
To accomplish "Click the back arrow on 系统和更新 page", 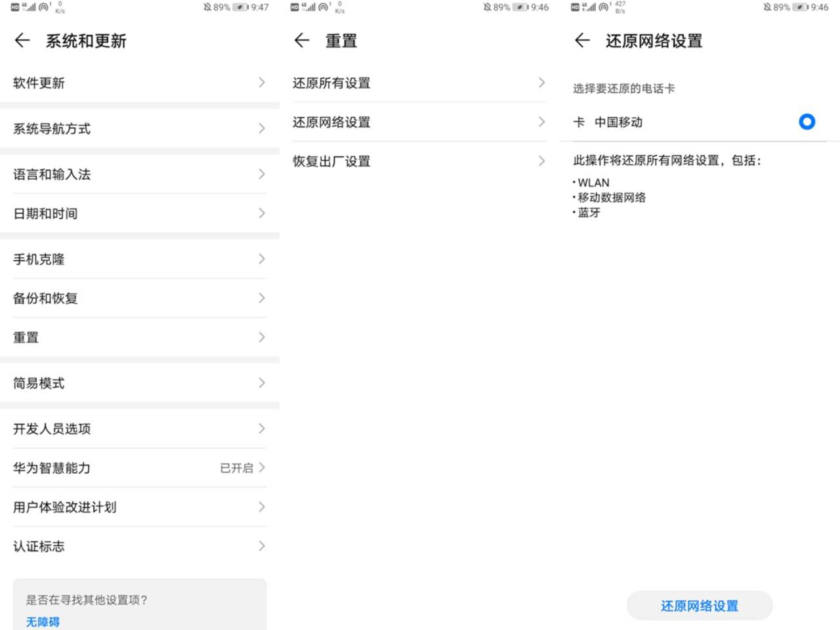I will click(x=22, y=41).
